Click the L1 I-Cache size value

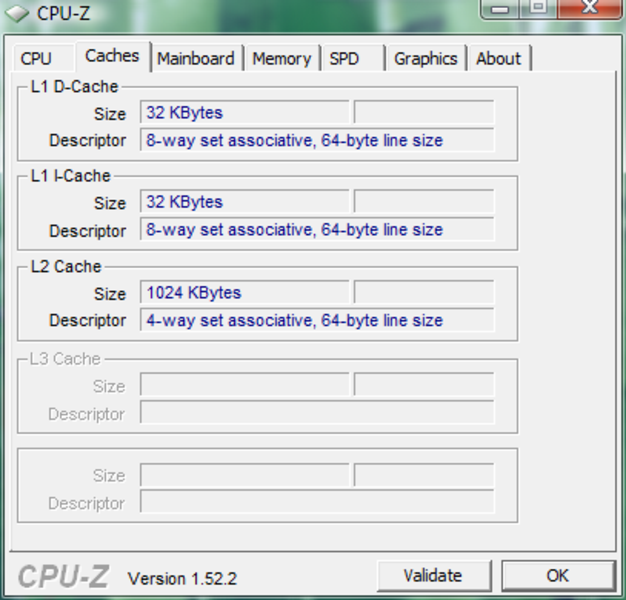pyautogui.click(x=245, y=202)
